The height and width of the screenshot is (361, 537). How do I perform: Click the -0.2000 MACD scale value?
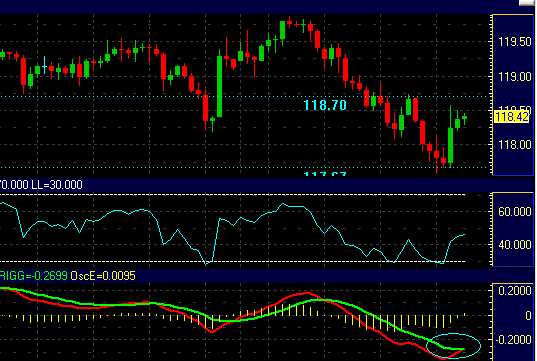point(513,340)
